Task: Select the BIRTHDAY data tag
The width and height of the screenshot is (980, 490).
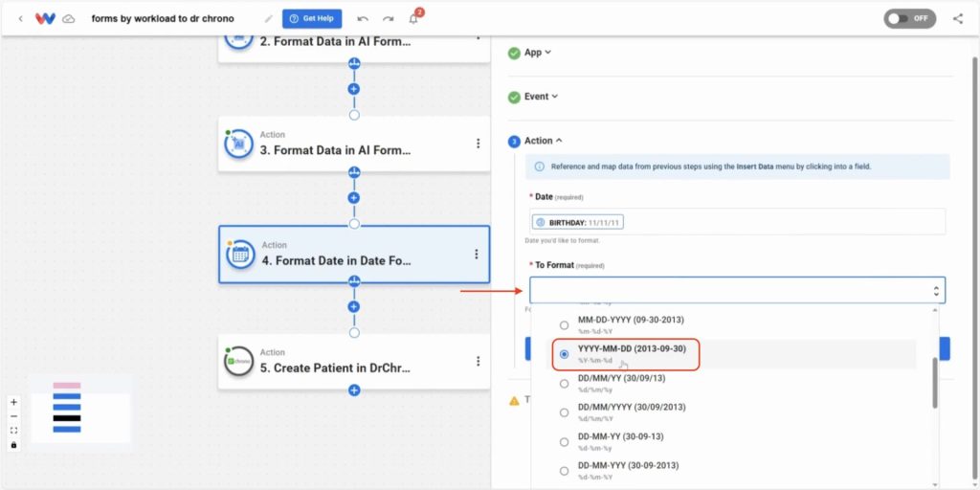Action: [578, 222]
